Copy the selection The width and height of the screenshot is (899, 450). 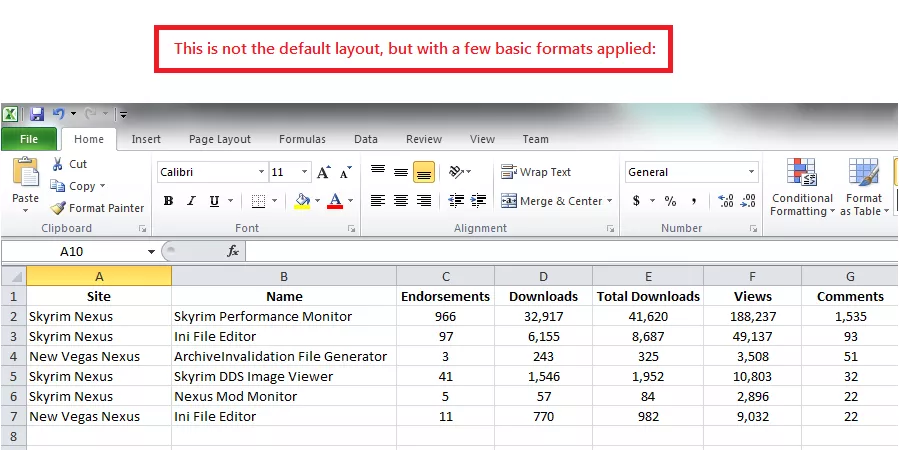tap(74, 186)
